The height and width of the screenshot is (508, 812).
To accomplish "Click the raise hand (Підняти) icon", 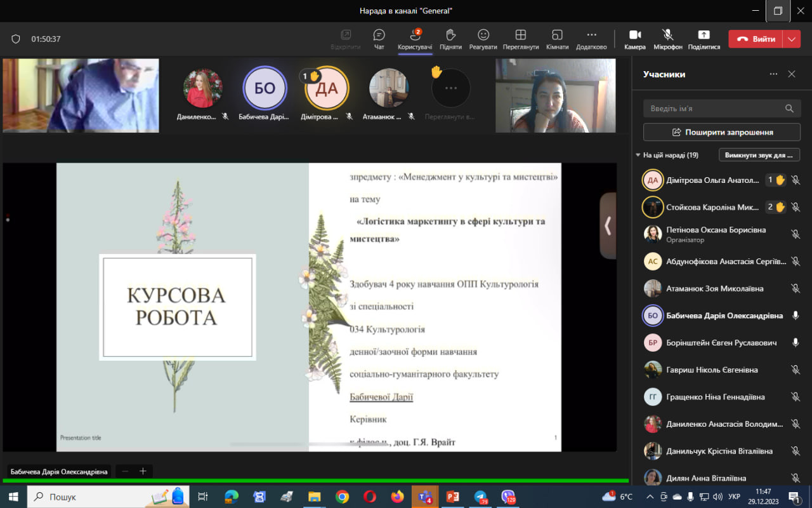I will click(x=450, y=35).
